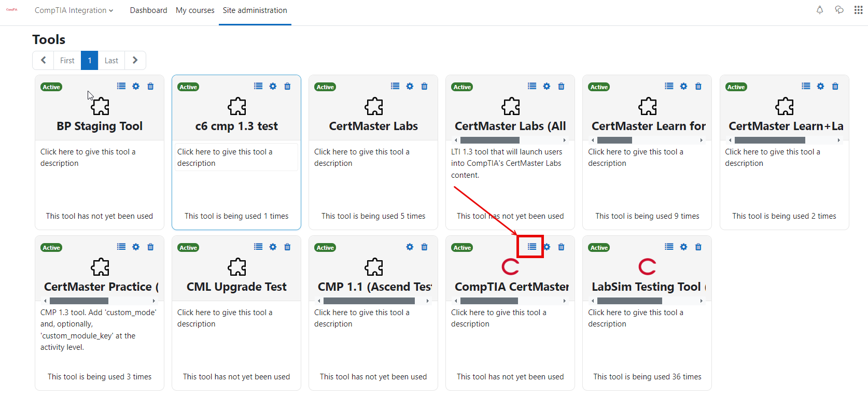Click trash icon on LabSim Testing Tool
This screenshot has height=397, width=868.
point(698,247)
